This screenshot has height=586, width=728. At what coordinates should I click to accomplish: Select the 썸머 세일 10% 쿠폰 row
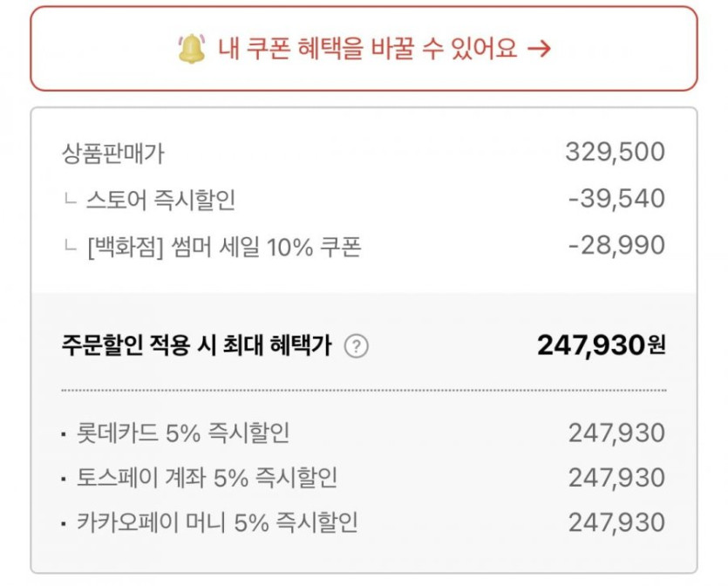[x=224, y=248]
